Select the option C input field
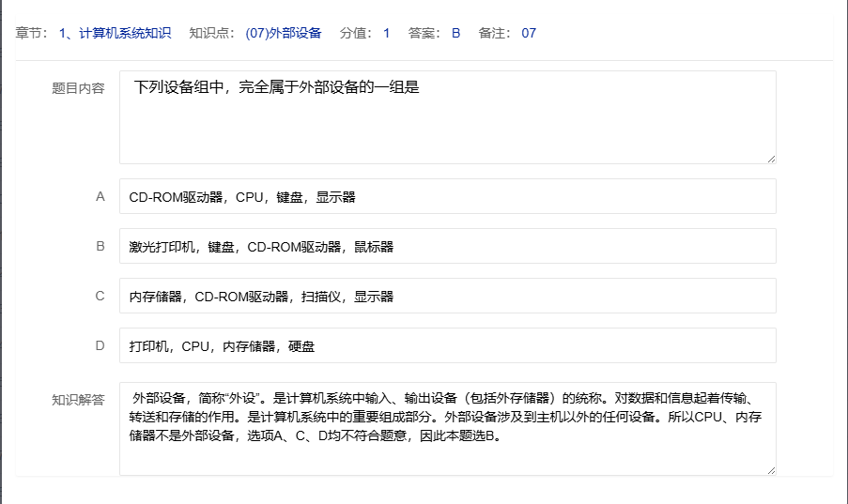The width and height of the screenshot is (848, 504). click(x=447, y=297)
